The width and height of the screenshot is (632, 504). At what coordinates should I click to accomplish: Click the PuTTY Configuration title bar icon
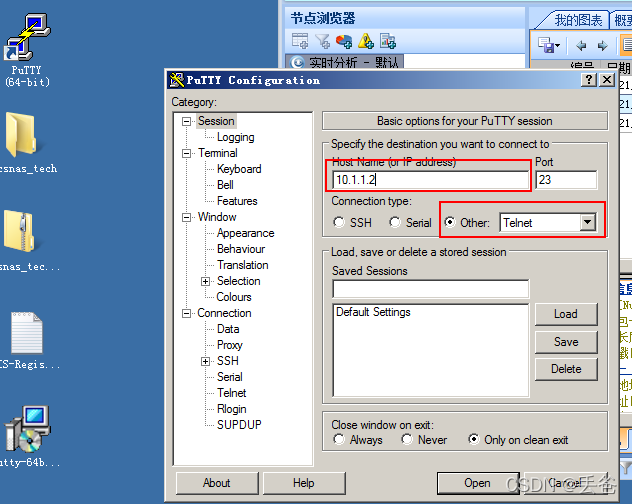coord(177,80)
